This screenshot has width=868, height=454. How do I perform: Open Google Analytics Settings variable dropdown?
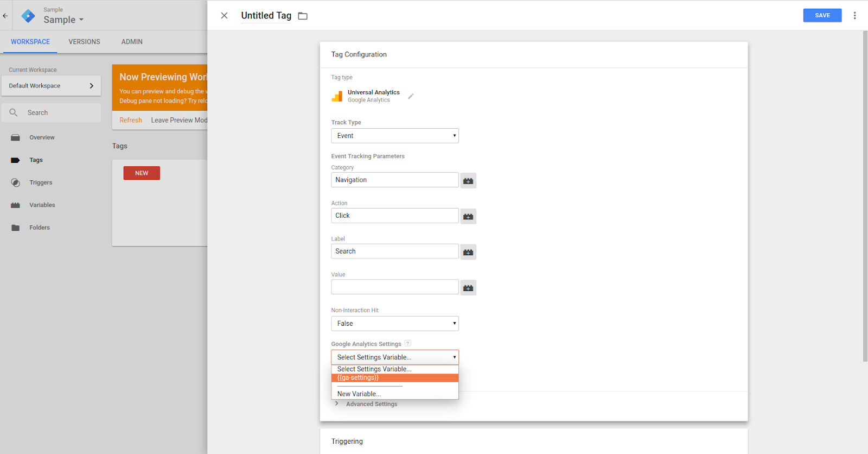tap(395, 357)
